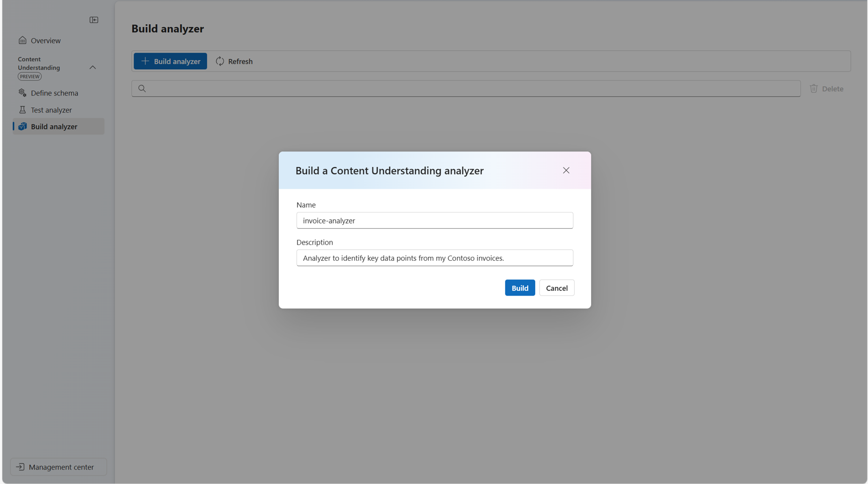The width and height of the screenshot is (868, 484).
Task: Click the plus icon on Build analyzer button
Action: click(145, 61)
